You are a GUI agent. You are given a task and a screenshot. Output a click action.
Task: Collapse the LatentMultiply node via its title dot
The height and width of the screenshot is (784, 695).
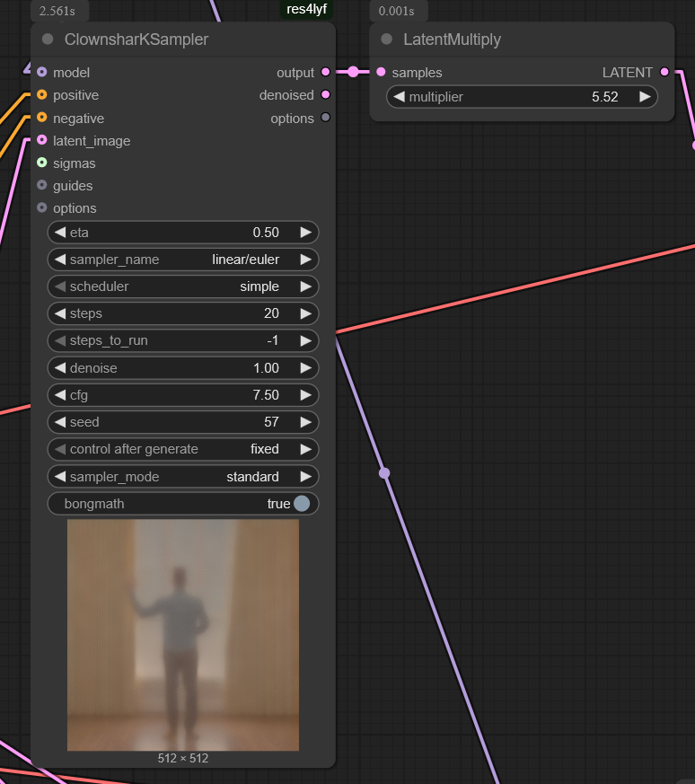click(x=387, y=40)
